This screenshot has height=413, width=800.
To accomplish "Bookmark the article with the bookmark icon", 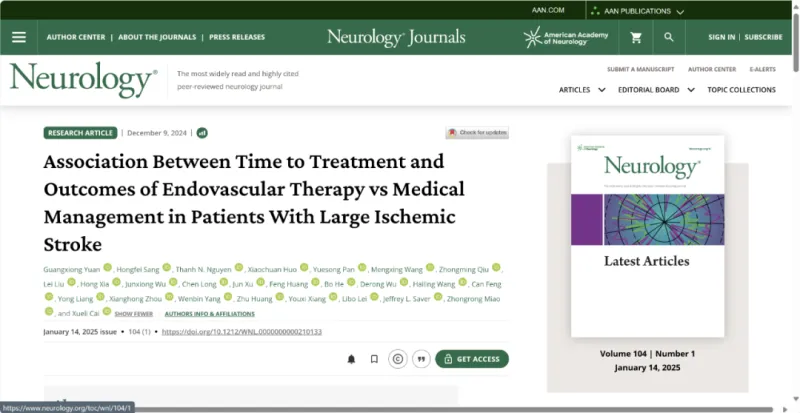I will coord(374,359).
